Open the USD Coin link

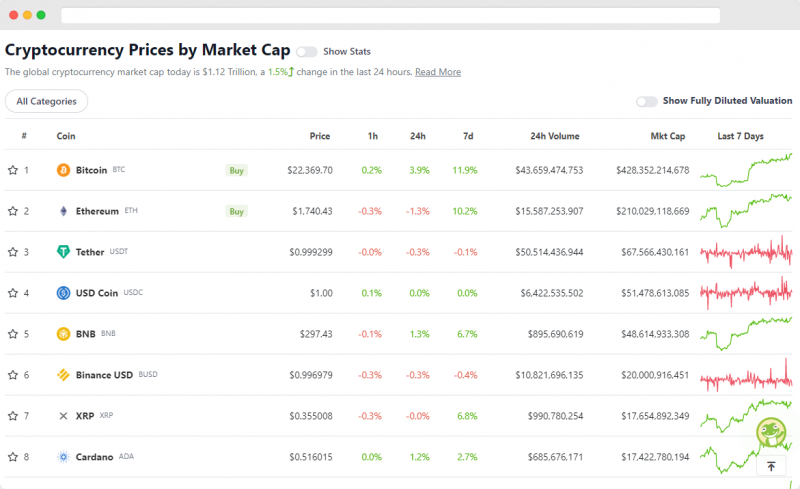[x=96, y=293]
